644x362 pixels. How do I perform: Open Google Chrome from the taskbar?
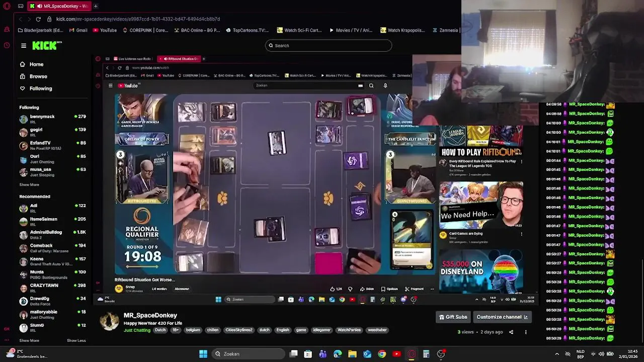(x=382, y=354)
